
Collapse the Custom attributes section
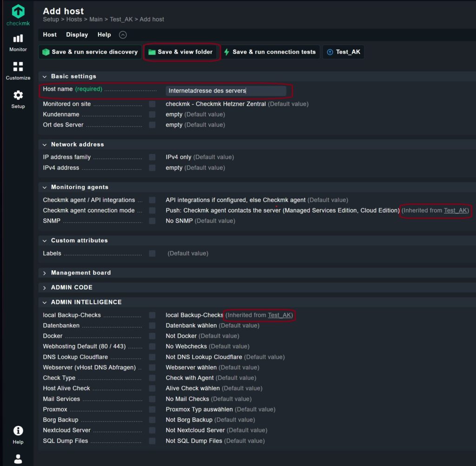45,240
